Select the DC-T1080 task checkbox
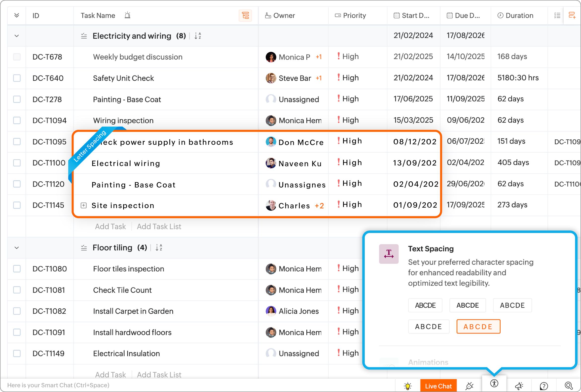 (17, 269)
